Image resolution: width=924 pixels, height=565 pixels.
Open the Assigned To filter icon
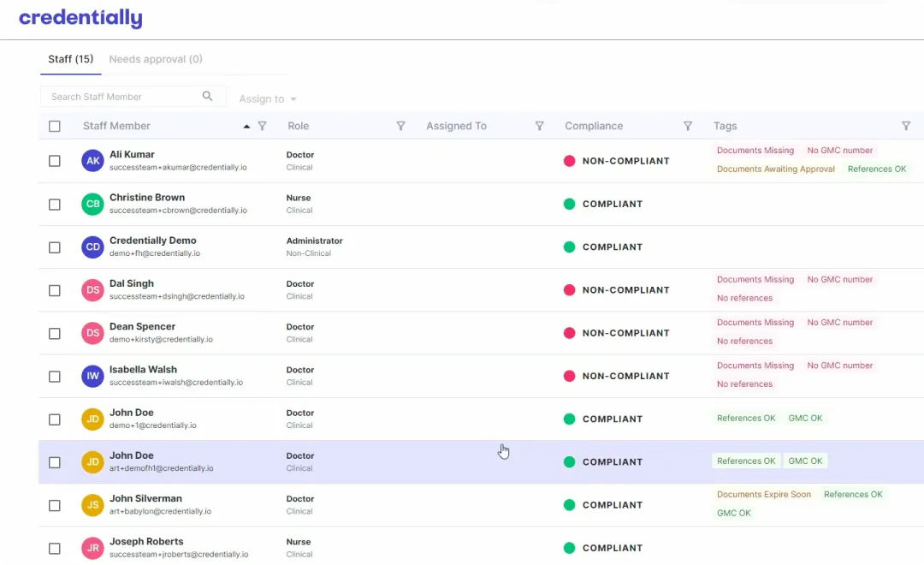(539, 126)
